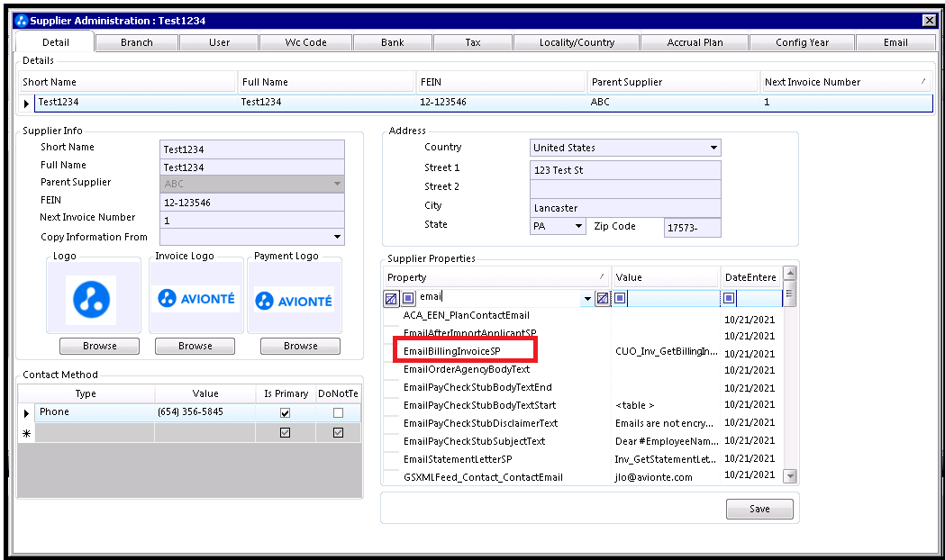Click the row selector arrow for Test1234 detail row
Image resolution: width=945 pixels, height=560 pixels.
tap(26, 103)
